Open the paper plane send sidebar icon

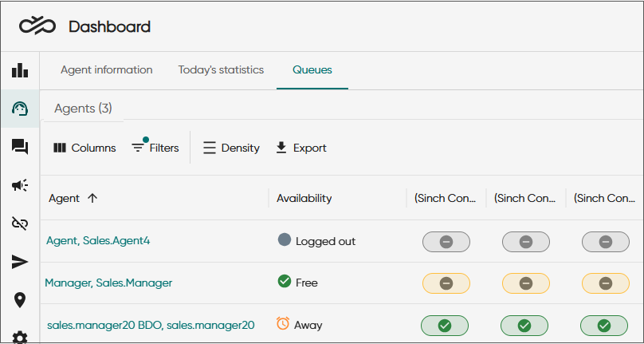(20, 262)
